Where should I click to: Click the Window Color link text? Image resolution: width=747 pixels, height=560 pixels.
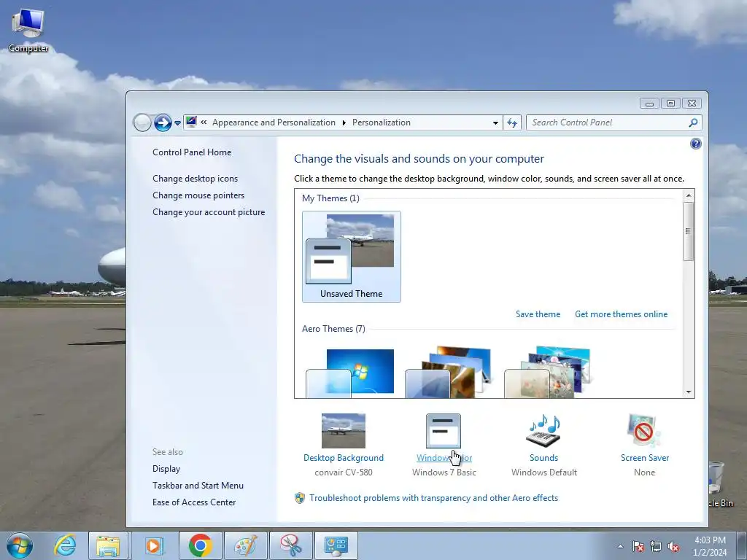pyautogui.click(x=444, y=458)
